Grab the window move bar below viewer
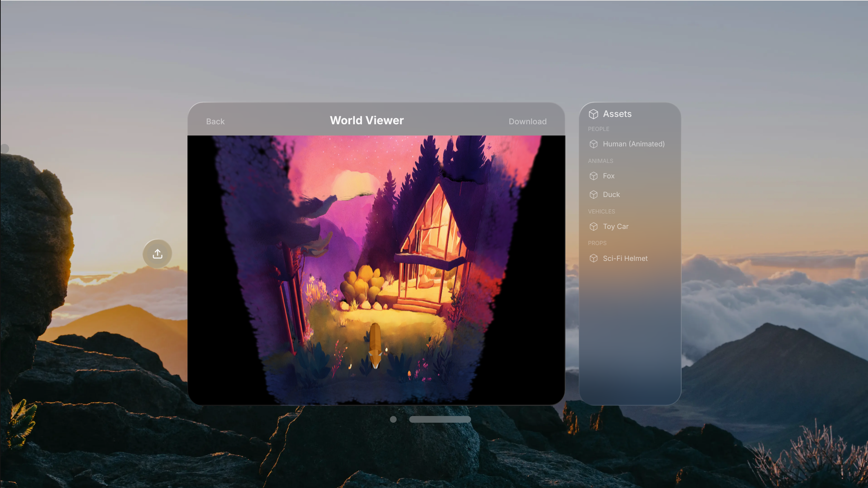868x488 pixels. pos(440,419)
